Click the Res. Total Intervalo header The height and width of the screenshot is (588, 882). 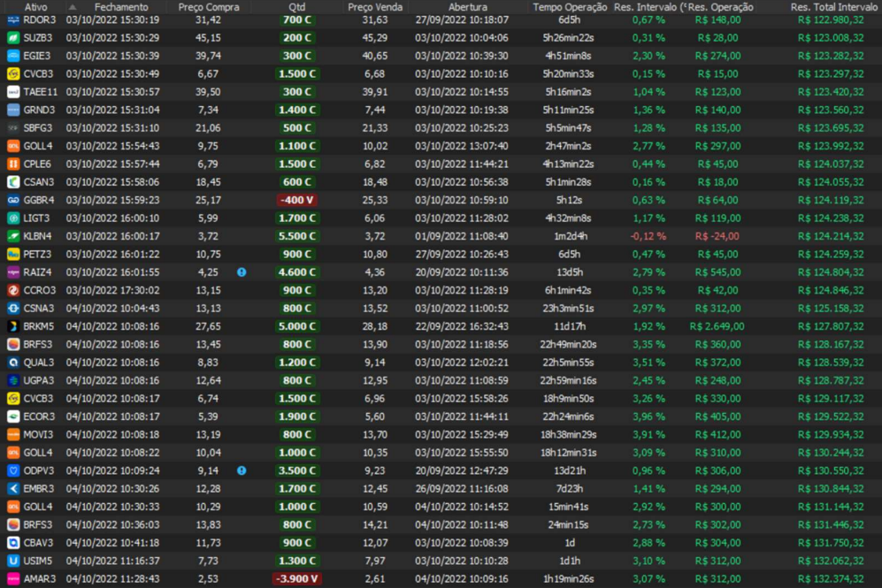click(x=827, y=7)
